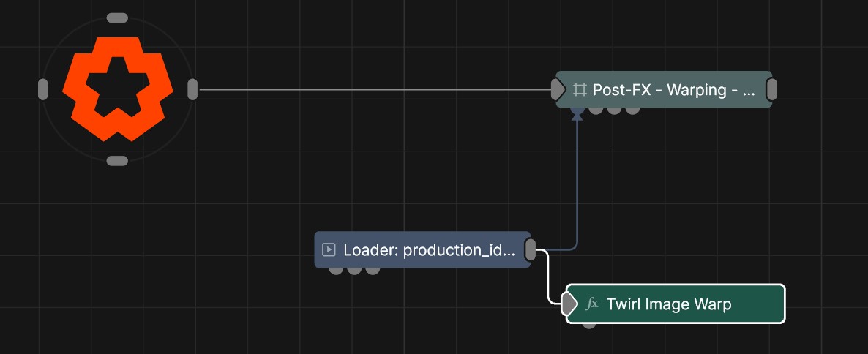Click the Post-FX node's left input arrow
The image size is (868, 354).
tap(558, 89)
